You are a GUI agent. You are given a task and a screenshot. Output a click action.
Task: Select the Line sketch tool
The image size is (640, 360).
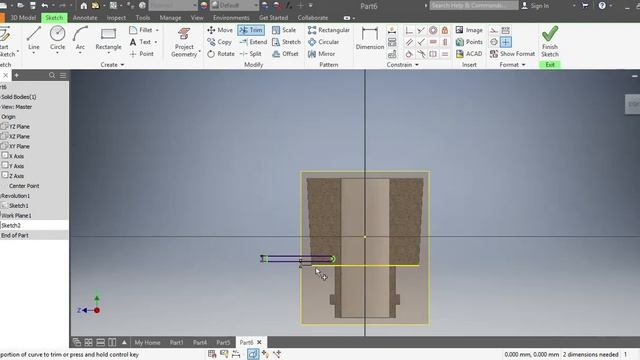(x=33, y=38)
